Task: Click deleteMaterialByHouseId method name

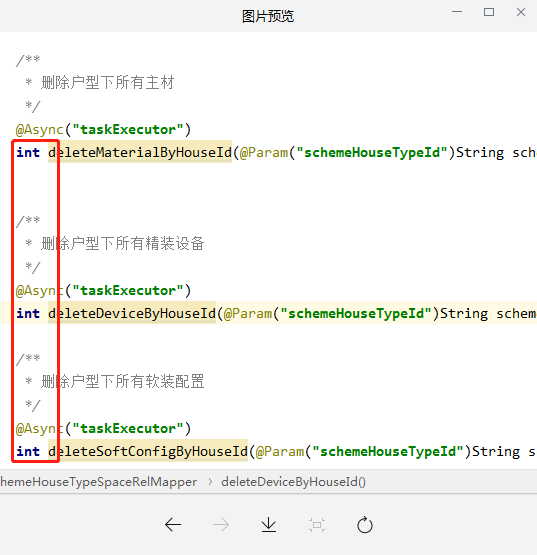Action: (140, 153)
